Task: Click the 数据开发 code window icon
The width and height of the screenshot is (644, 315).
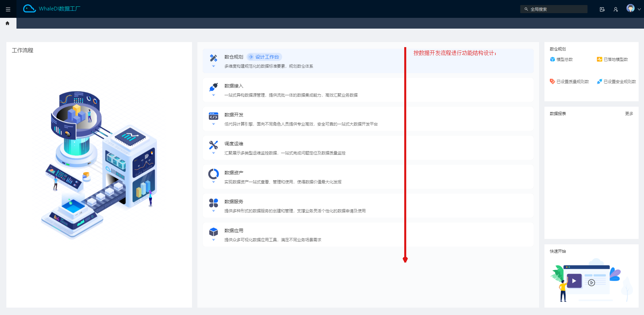Action: click(214, 116)
